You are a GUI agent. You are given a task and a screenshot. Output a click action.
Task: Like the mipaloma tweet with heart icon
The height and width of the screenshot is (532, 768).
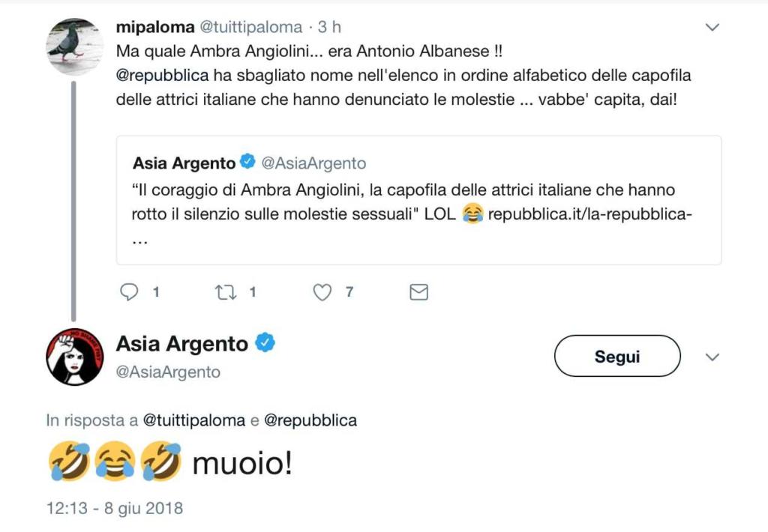click(322, 292)
